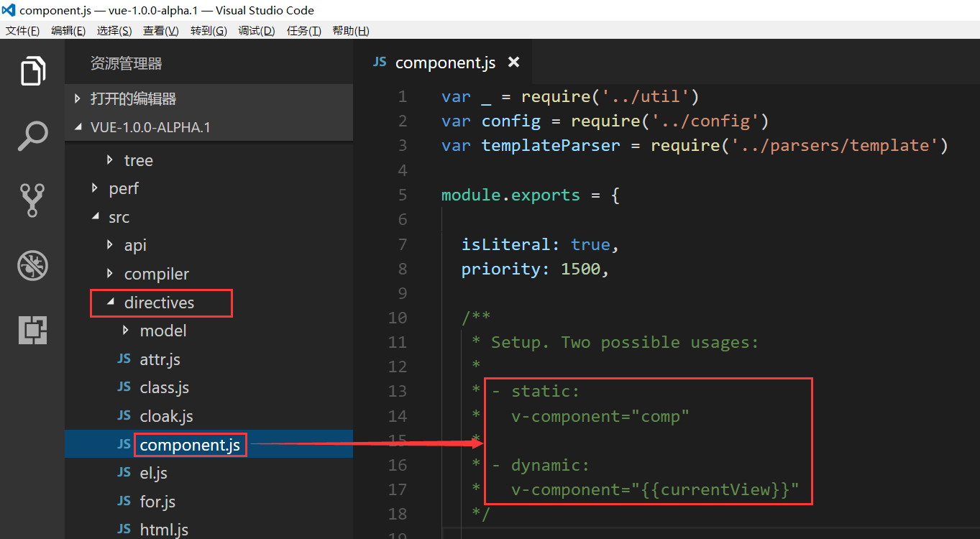Open for.js from the file tree
The height and width of the screenshot is (539, 980).
209,501
